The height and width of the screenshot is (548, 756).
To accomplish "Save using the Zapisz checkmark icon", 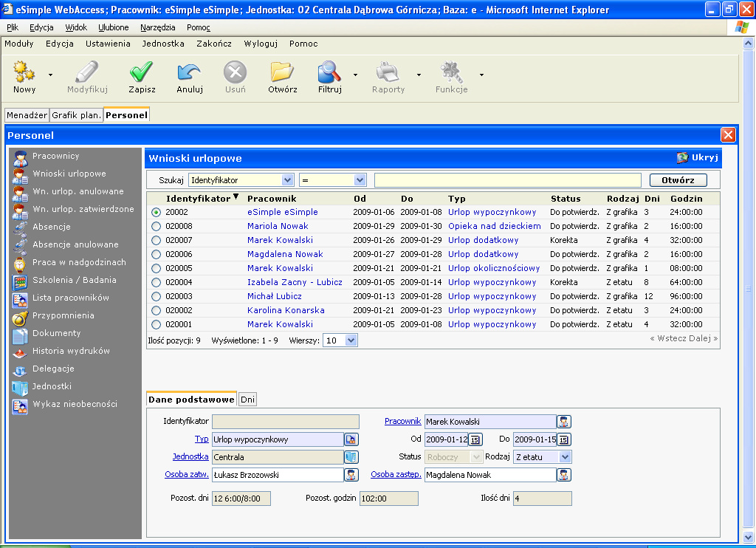I will (142, 72).
